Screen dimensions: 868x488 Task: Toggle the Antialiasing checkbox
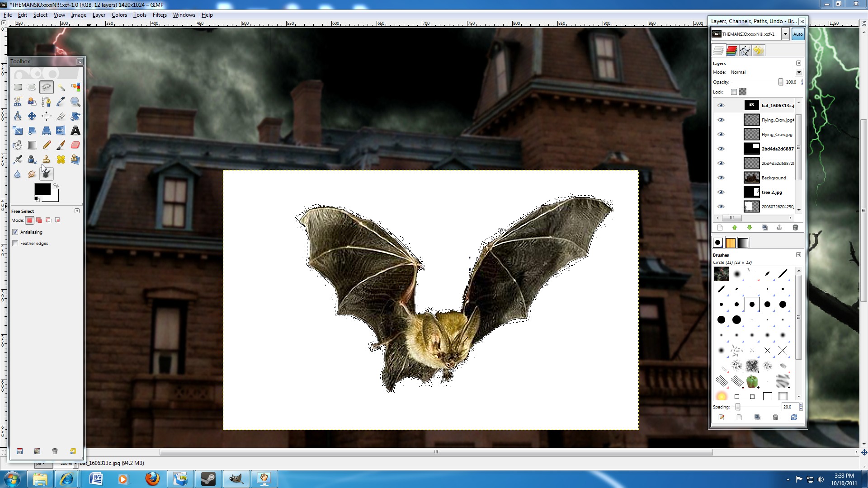click(15, 232)
